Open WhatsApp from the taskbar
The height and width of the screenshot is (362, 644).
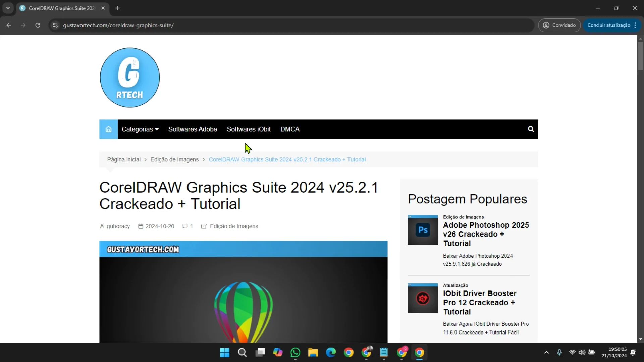click(295, 353)
